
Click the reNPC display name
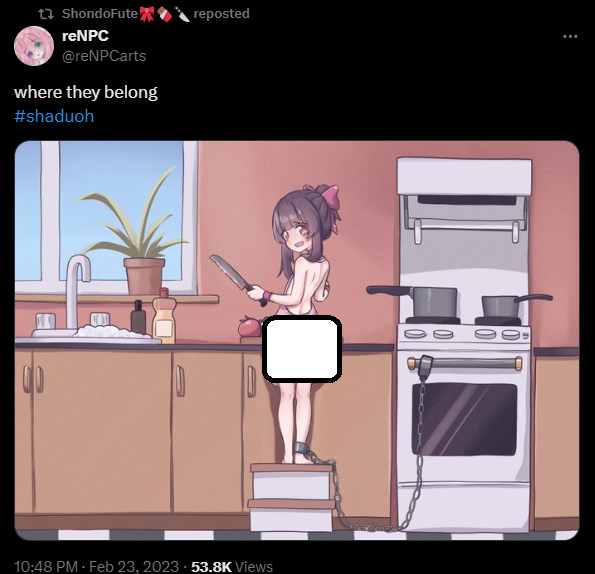85,36
